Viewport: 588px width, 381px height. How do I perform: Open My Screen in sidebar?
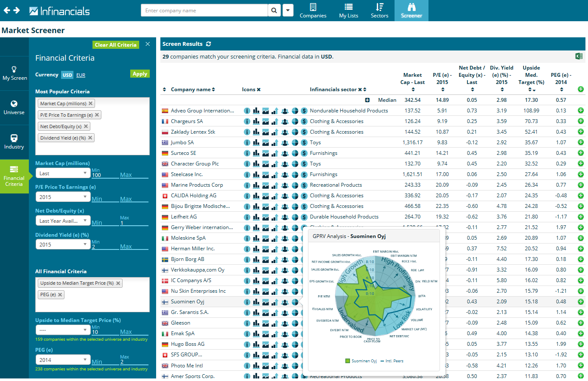tap(14, 73)
